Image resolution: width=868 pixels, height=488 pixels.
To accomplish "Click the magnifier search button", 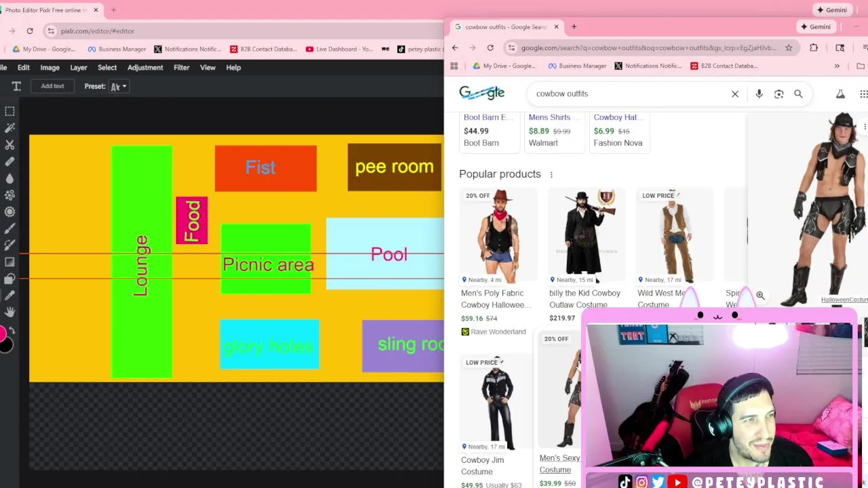I will tap(798, 94).
